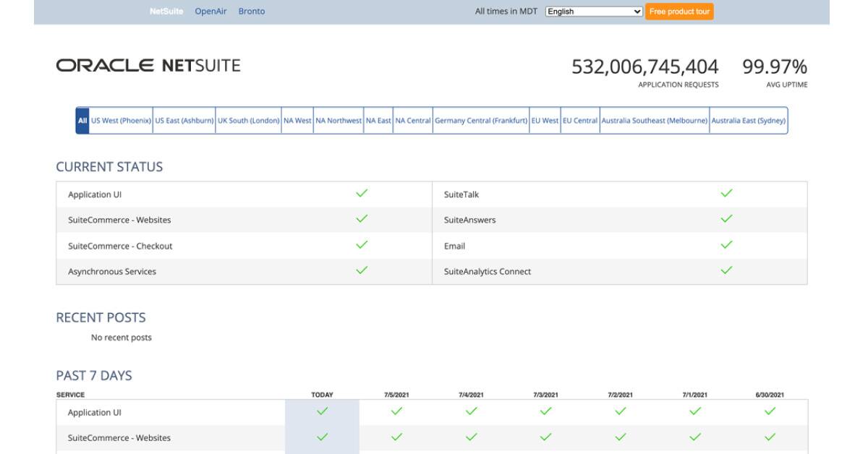Open the Bronto status link

252,12
